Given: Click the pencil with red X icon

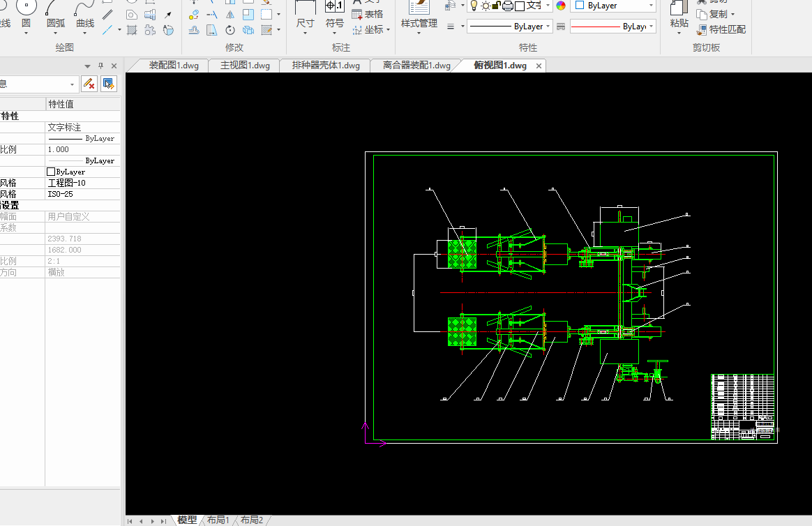Looking at the screenshot, I should coord(89,84).
